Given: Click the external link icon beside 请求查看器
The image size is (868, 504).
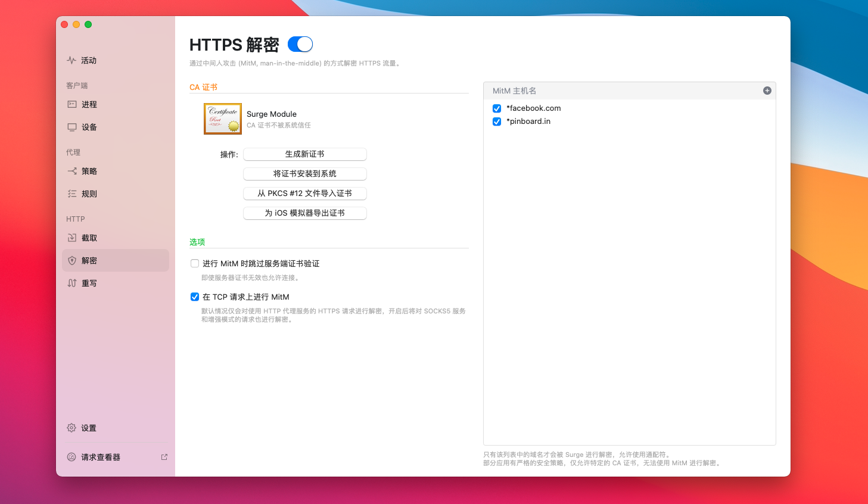Looking at the screenshot, I should [164, 457].
